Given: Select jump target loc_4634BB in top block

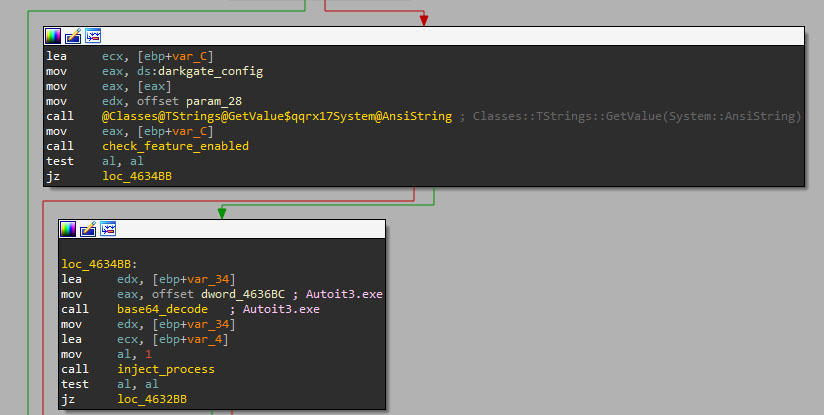Looking at the screenshot, I should pos(136,177).
